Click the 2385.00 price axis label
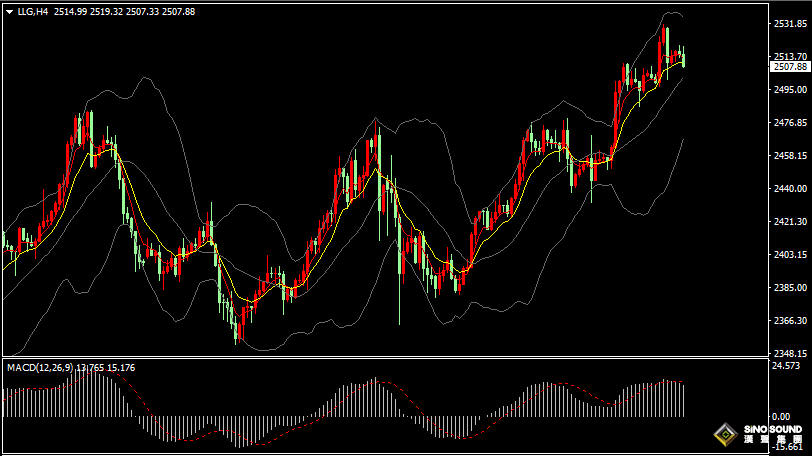 pos(790,288)
